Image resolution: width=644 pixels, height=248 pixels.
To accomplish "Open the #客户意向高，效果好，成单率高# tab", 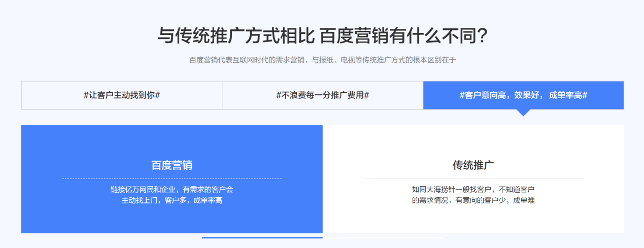I will click(523, 95).
